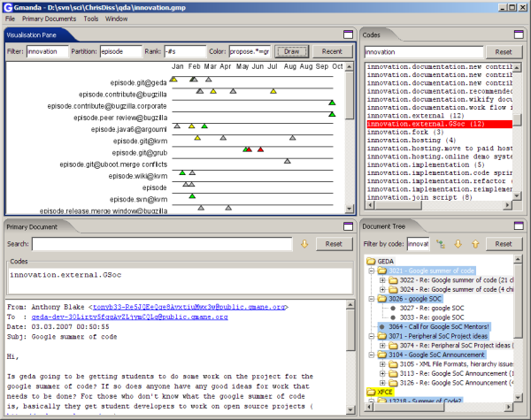This screenshot has width=531, height=420.
Task: Click the down arrow next to Primary Document search
Action: [303, 243]
